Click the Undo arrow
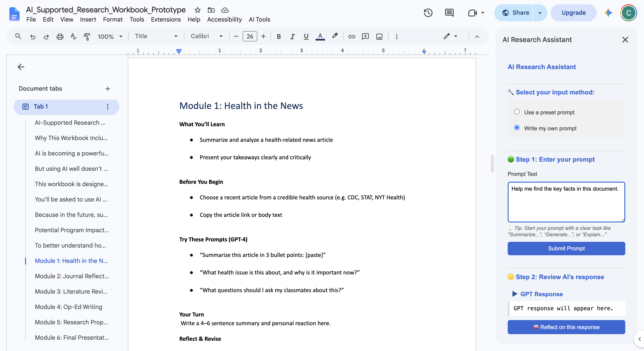Screen dimensions: 644x351 point(33,36)
